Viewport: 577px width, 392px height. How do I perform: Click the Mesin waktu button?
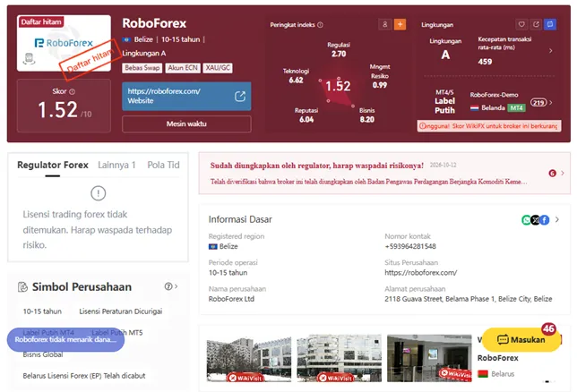186,124
